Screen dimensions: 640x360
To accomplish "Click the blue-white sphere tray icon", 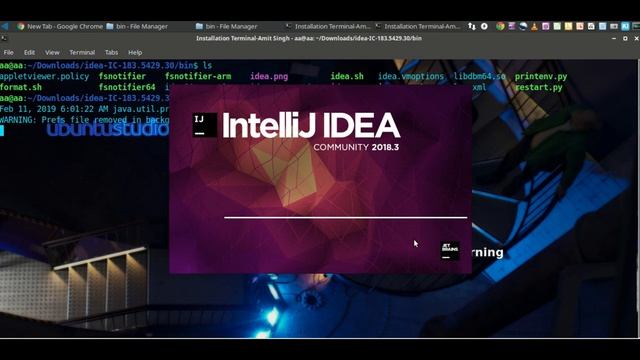I will click(523, 26).
